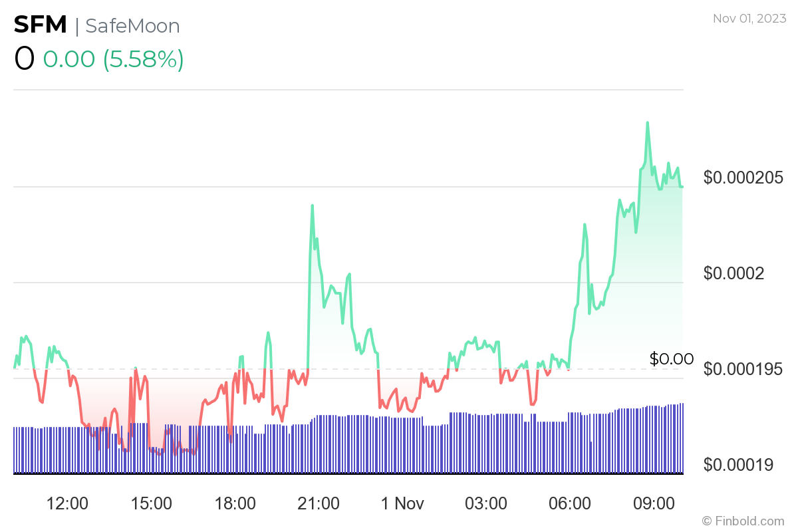Click the 15:00 time axis label
The width and height of the screenshot is (798, 532).
[x=151, y=503]
